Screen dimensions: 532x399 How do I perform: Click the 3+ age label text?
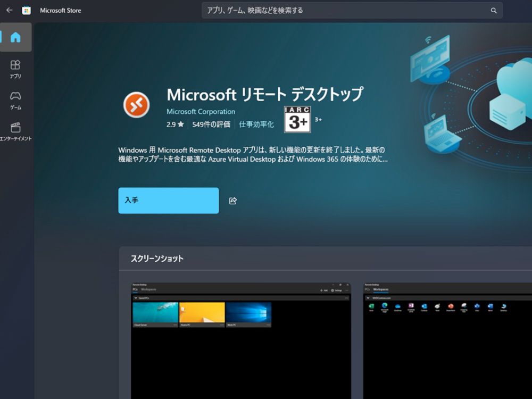pos(318,119)
